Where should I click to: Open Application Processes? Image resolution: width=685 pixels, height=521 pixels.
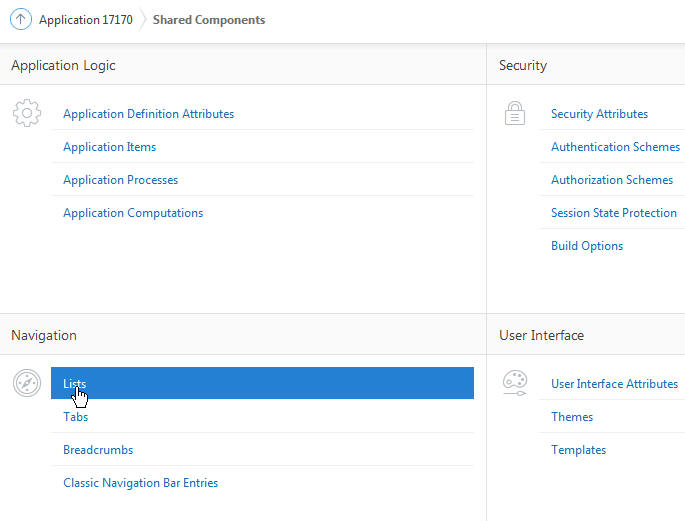tap(120, 180)
